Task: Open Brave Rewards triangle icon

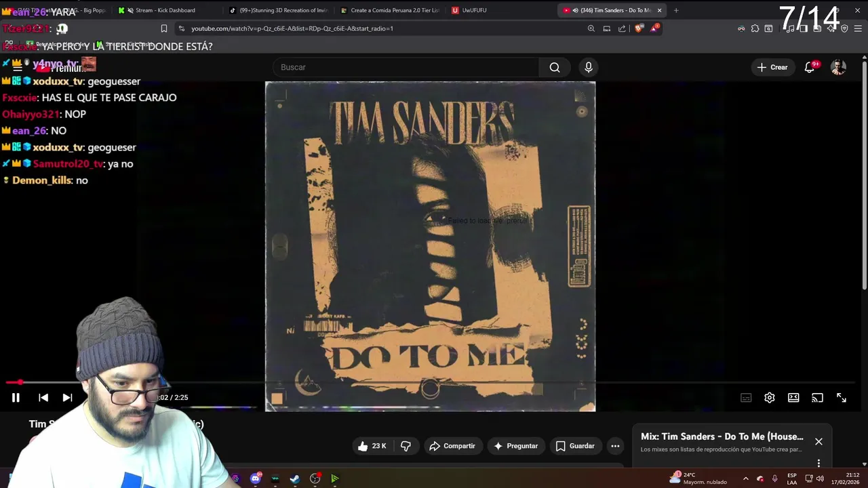Action: [654, 28]
